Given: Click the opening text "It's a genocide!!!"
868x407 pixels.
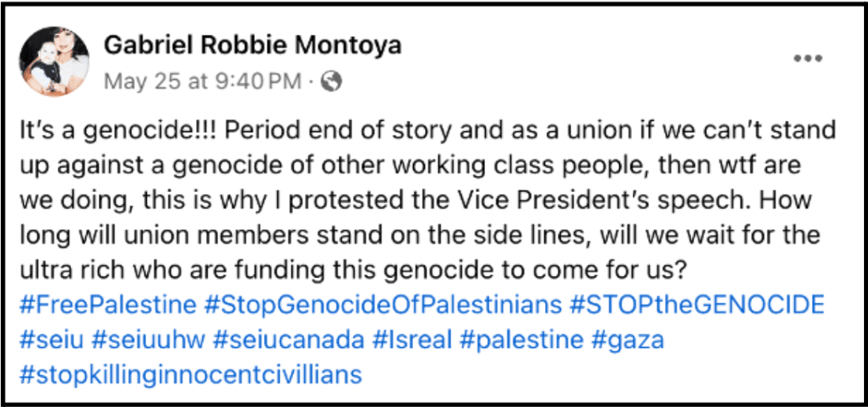Looking at the screenshot, I should 96,130.
